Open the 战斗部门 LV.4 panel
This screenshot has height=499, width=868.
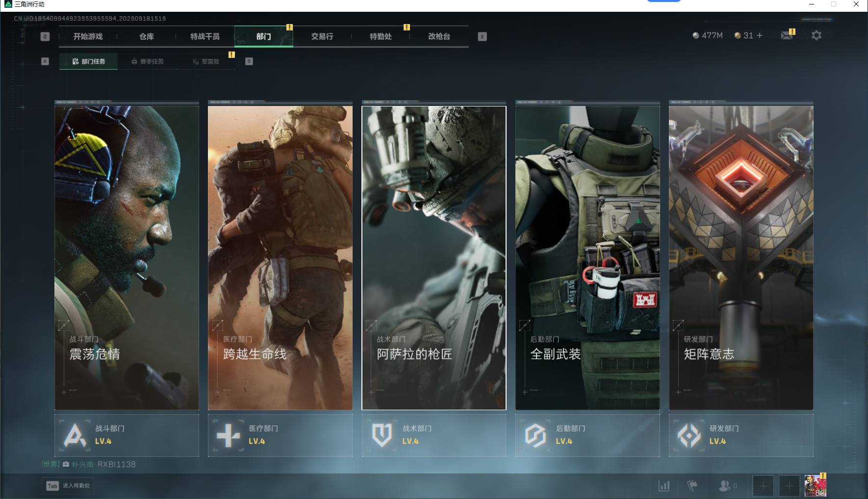(127, 435)
